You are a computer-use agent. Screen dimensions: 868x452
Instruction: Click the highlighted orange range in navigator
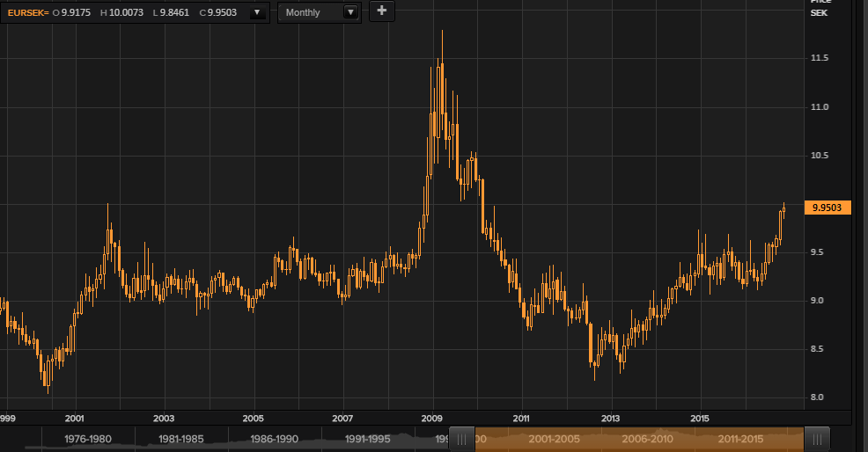click(639, 440)
